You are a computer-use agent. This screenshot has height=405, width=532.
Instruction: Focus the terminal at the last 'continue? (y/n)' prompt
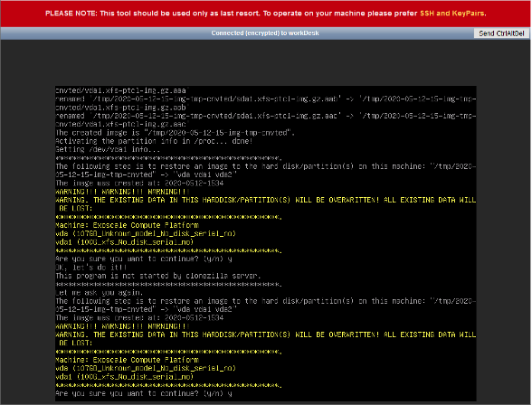144,393
